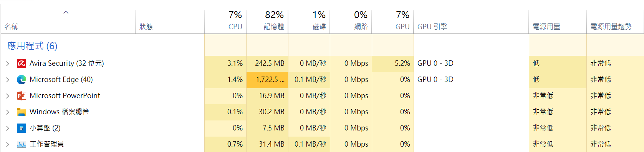Expand the 工作管理員 process row
Screen dimensions: 644x152
coord(8,144)
